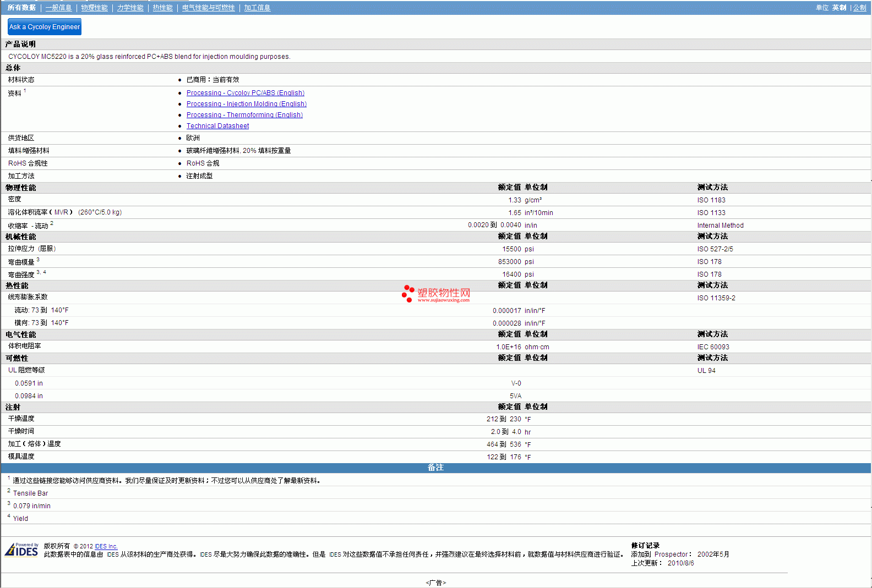This screenshot has height=588, width=872.
Task: Jump to the 物理性能 tab
Action: coord(94,8)
